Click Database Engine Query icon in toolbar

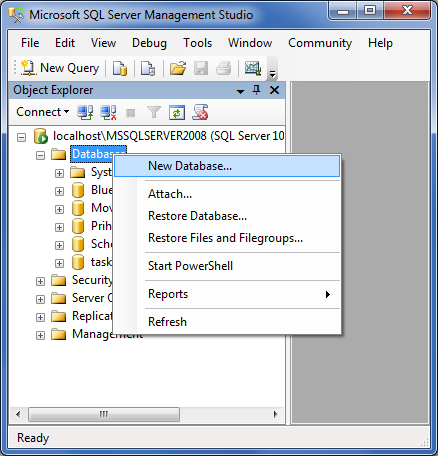tap(120, 68)
